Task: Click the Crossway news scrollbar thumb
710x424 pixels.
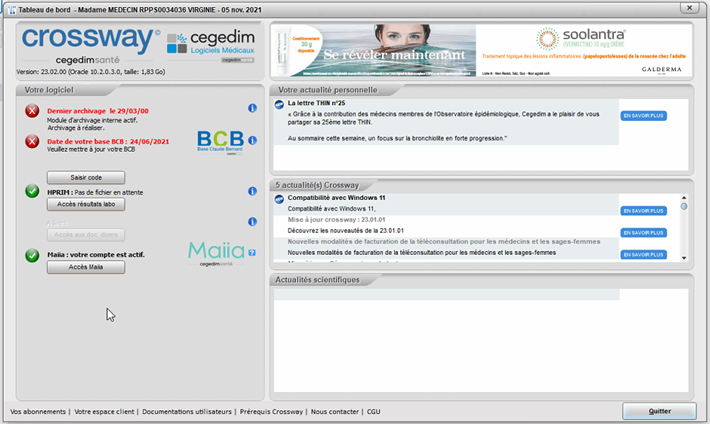Action: point(684,206)
